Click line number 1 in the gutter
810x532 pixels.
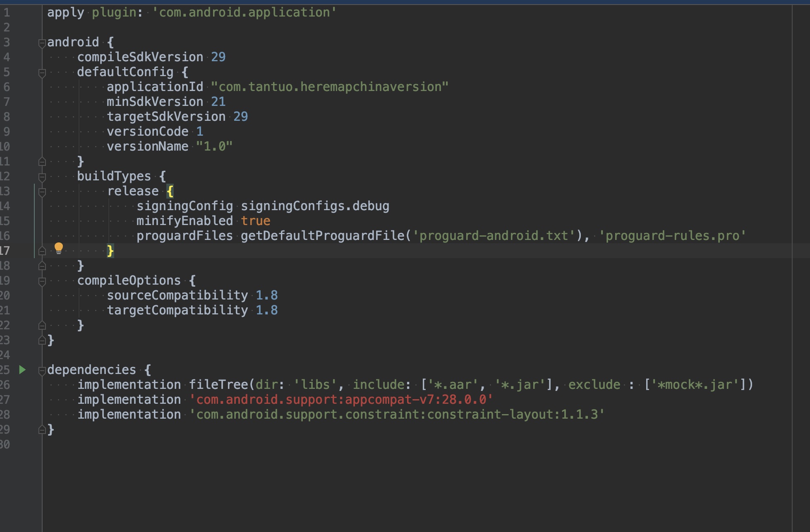7,12
